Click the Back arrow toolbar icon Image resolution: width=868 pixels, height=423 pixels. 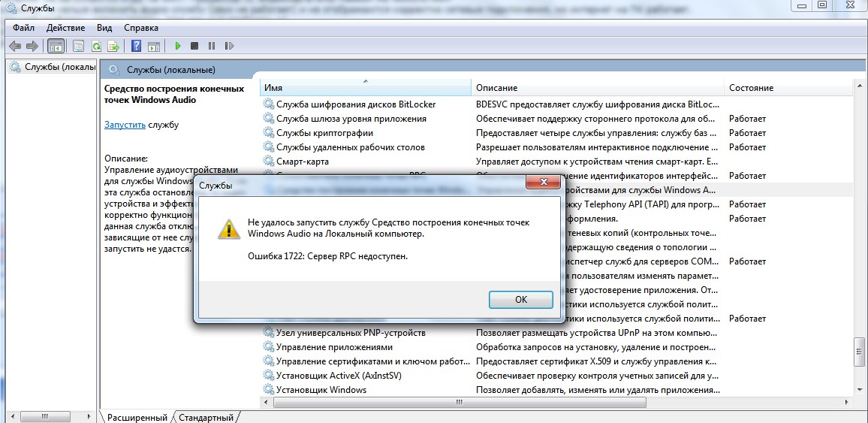[x=14, y=46]
